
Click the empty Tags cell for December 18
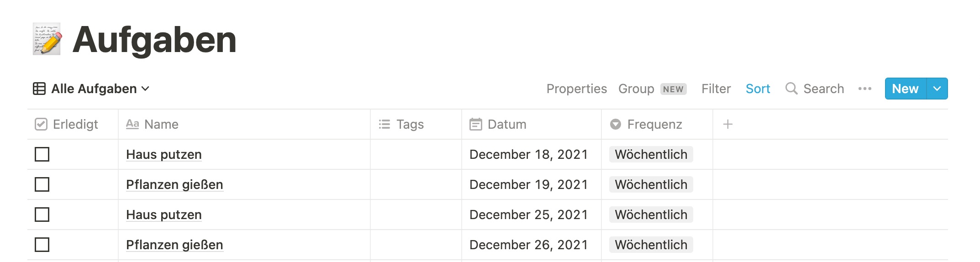[x=416, y=154]
